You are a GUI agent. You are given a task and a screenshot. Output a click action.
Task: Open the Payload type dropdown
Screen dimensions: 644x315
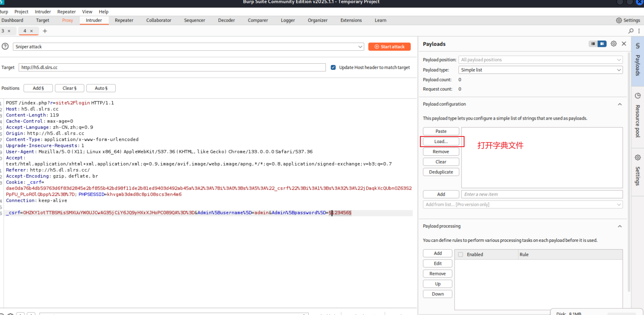[x=541, y=70]
